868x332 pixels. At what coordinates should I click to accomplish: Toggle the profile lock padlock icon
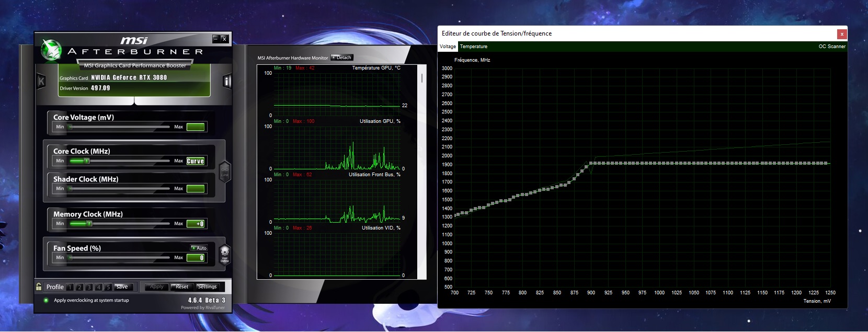point(39,287)
